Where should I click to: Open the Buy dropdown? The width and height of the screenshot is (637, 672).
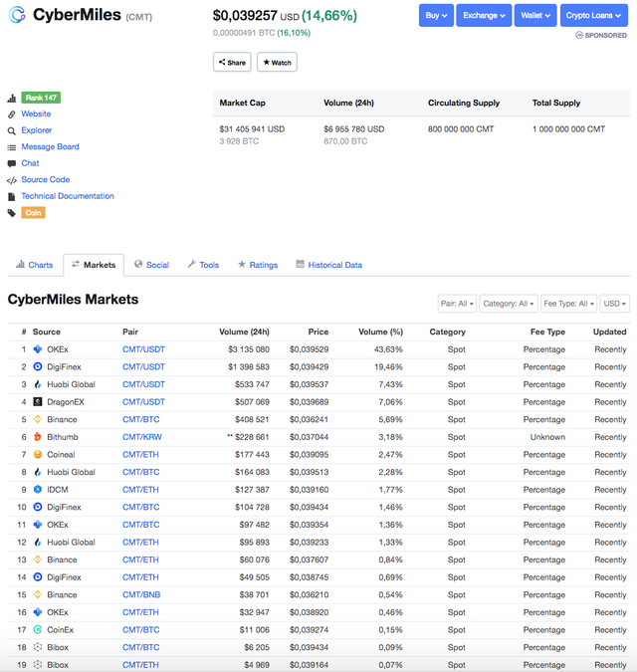tap(436, 15)
